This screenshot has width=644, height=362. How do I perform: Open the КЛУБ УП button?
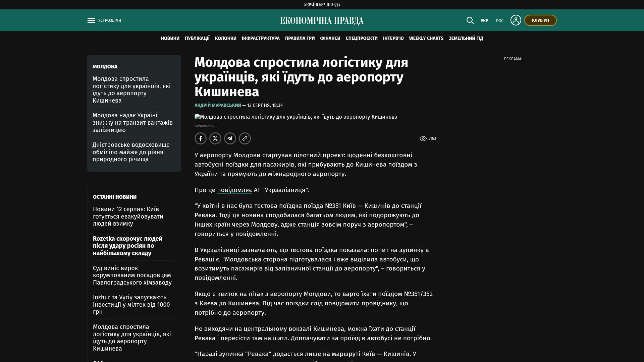point(540,20)
